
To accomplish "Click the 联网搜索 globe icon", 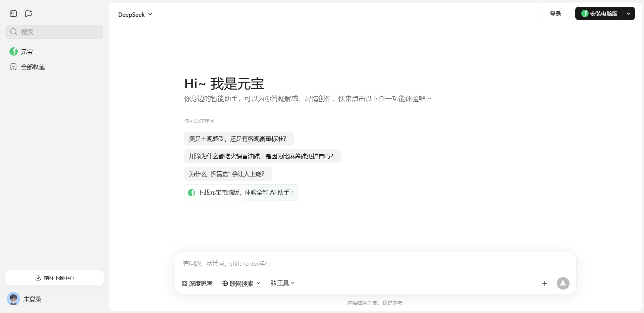I will pos(225,283).
